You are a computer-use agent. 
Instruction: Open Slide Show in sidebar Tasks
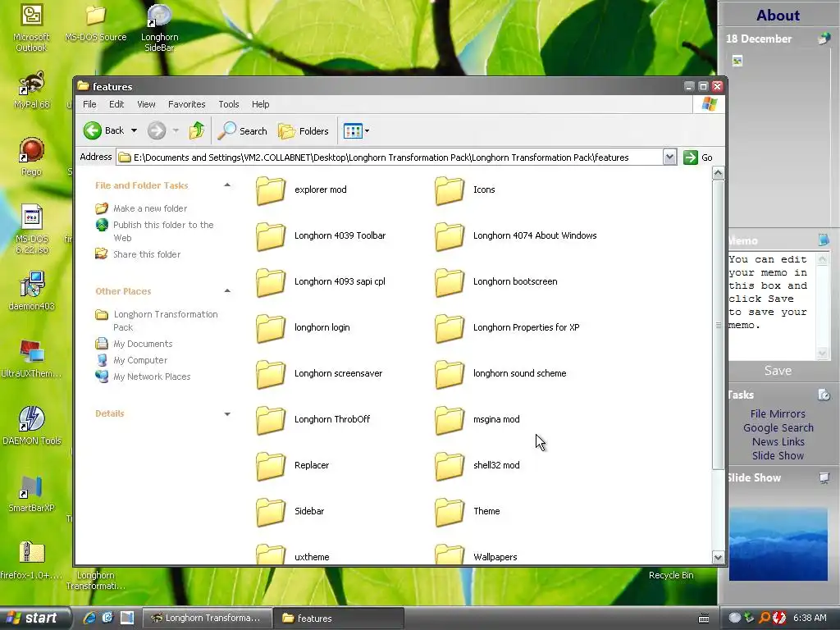point(778,456)
